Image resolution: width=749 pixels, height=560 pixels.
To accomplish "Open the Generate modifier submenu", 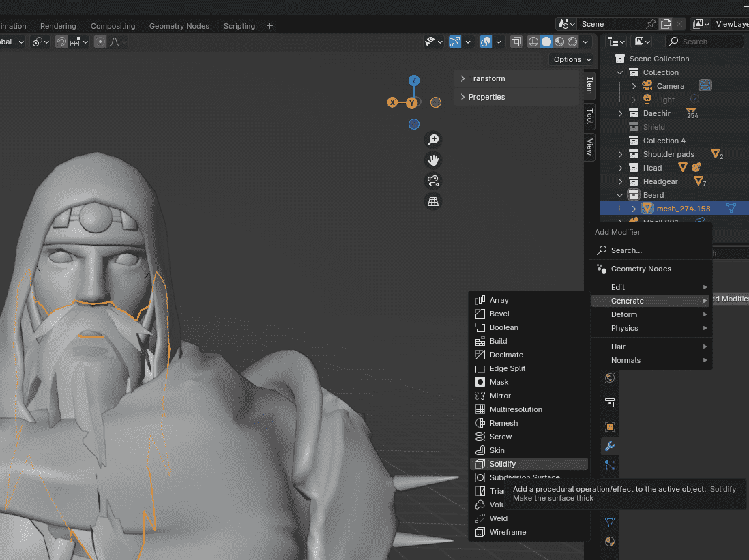I will tap(651, 301).
